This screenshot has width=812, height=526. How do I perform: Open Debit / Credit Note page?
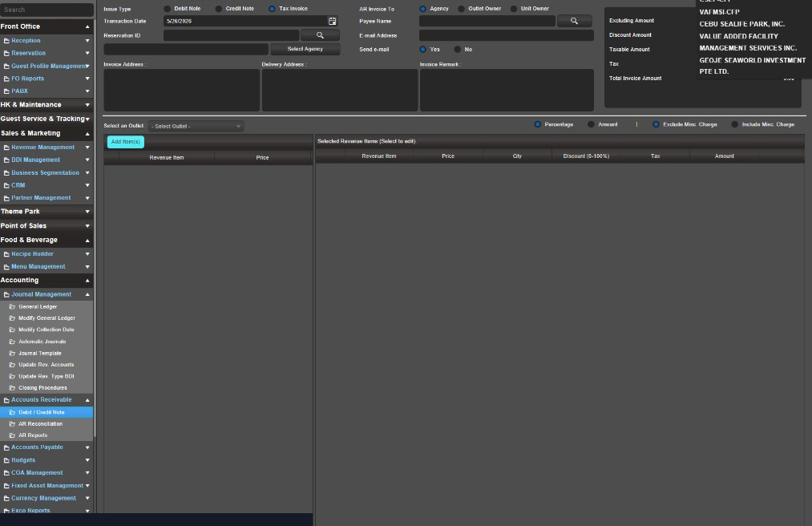click(46, 412)
